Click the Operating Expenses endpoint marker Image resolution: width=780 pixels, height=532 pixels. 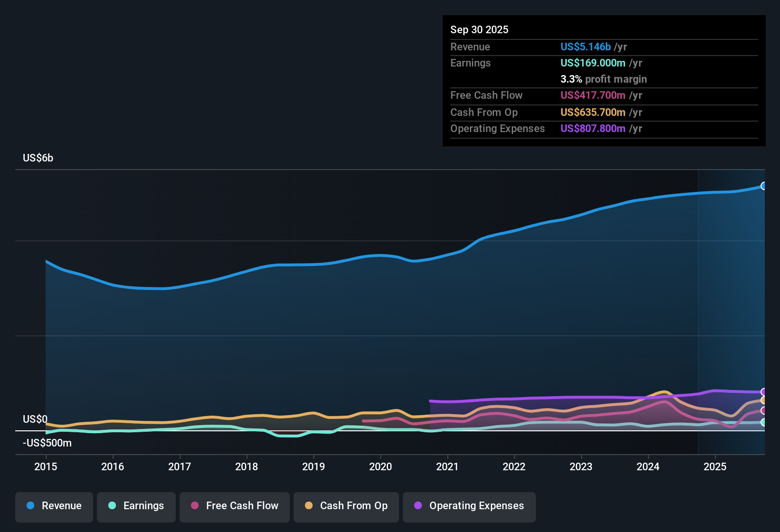tap(763, 392)
